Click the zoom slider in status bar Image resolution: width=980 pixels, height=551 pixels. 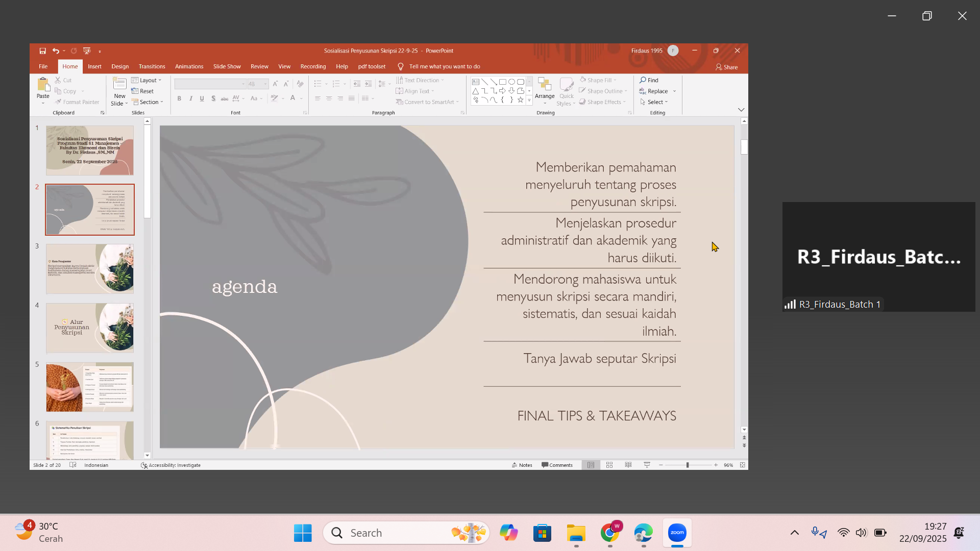click(688, 465)
